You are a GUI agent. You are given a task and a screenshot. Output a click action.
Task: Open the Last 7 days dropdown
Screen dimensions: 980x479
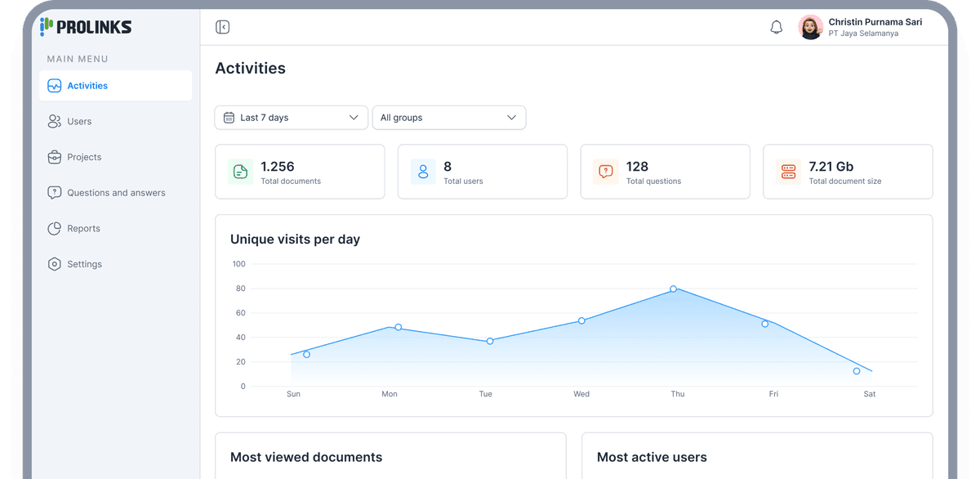pos(292,118)
